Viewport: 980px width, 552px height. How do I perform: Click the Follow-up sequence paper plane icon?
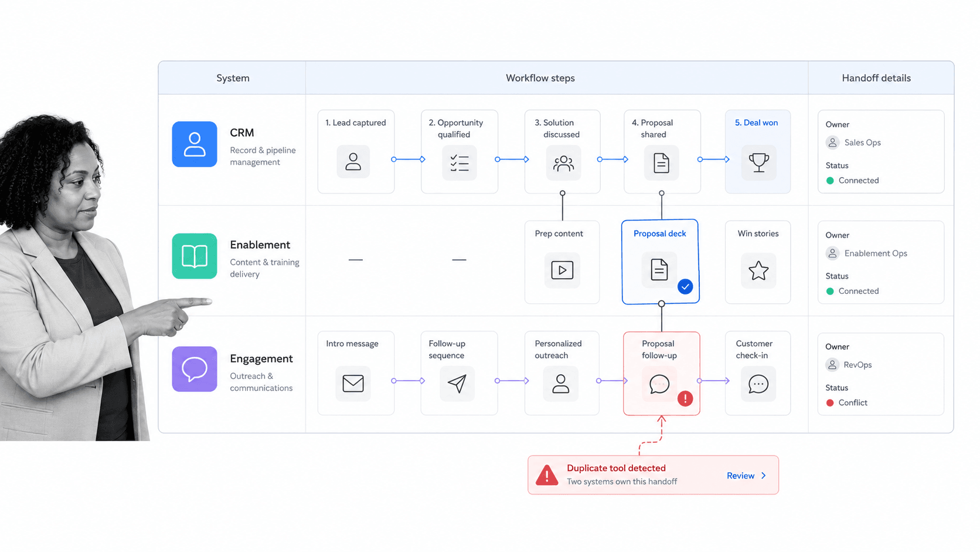(x=457, y=384)
